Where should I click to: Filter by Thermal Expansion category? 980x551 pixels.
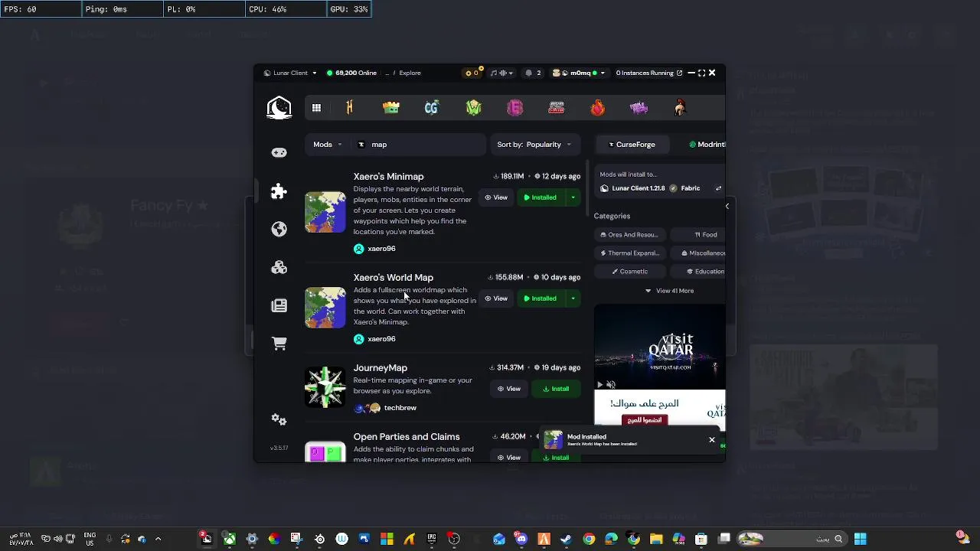[630, 253]
